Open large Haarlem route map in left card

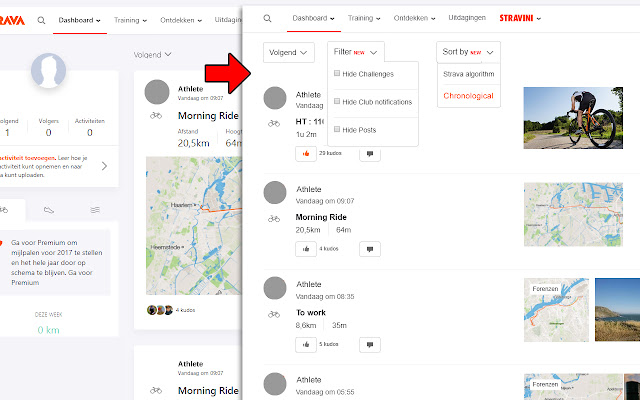tap(194, 226)
